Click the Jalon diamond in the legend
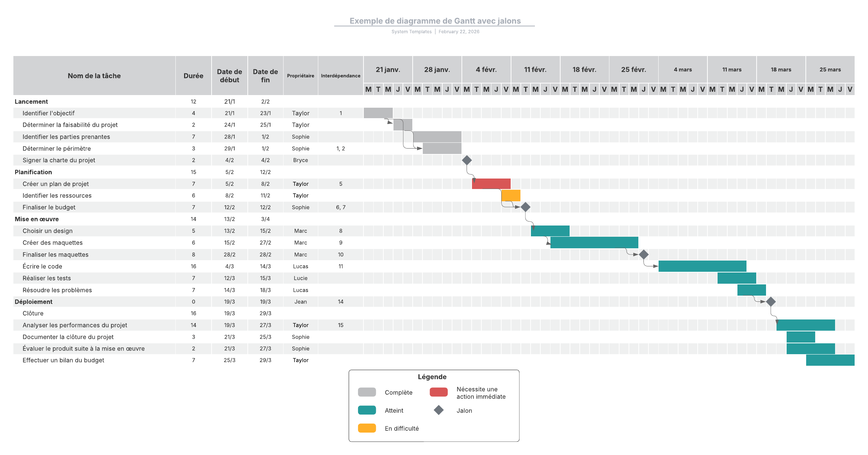Viewport: 868px width, 455px height. [x=439, y=410]
